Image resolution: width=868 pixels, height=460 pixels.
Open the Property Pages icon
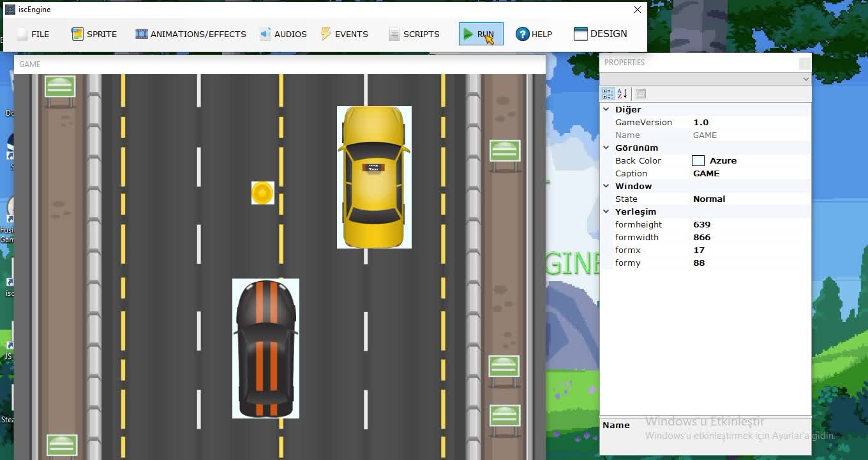click(641, 94)
